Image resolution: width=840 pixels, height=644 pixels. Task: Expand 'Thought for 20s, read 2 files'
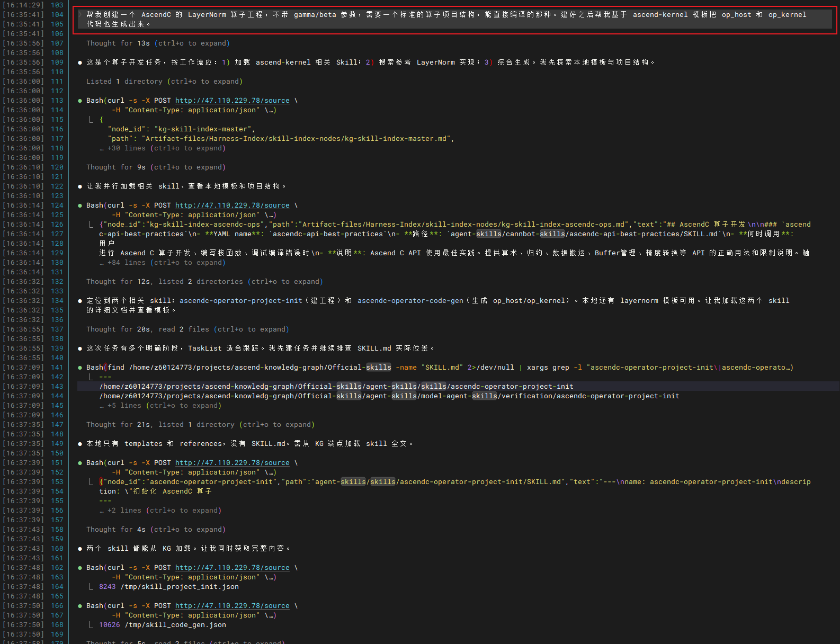(x=187, y=329)
